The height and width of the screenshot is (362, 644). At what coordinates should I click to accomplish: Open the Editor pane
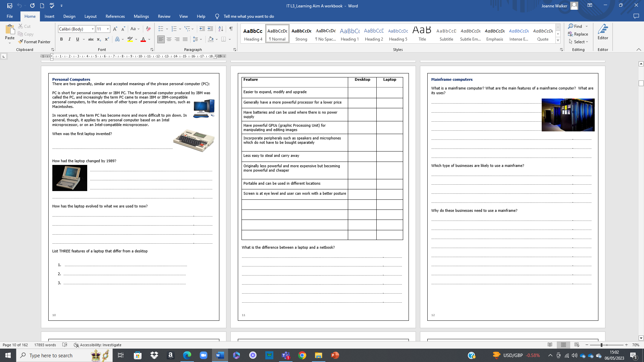[603, 34]
